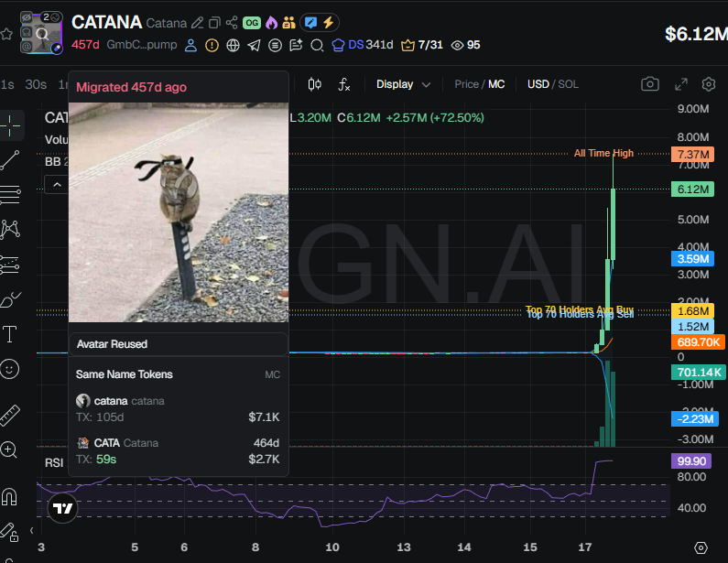Click the Avatar Reused row
Viewport: 728px width, 563px height.
[x=179, y=344]
